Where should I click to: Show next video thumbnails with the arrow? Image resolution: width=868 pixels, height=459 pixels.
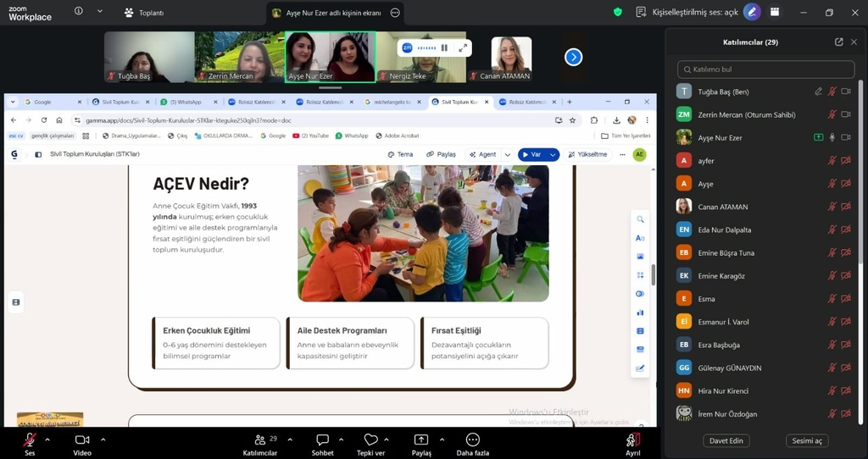pyautogui.click(x=574, y=57)
